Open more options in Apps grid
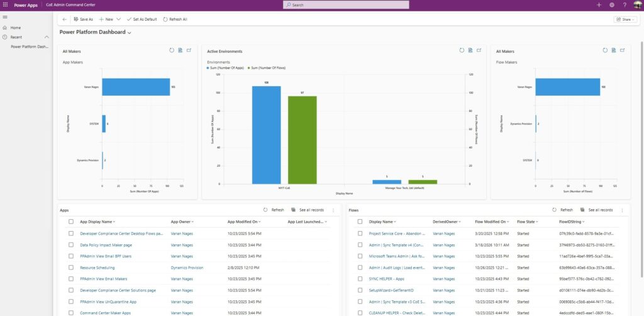 pyautogui.click(x=333, y=210)
